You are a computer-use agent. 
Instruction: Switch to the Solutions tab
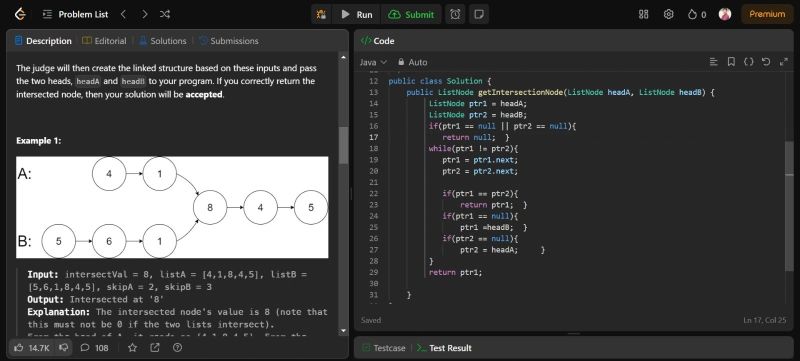click(x=163, y=41)
